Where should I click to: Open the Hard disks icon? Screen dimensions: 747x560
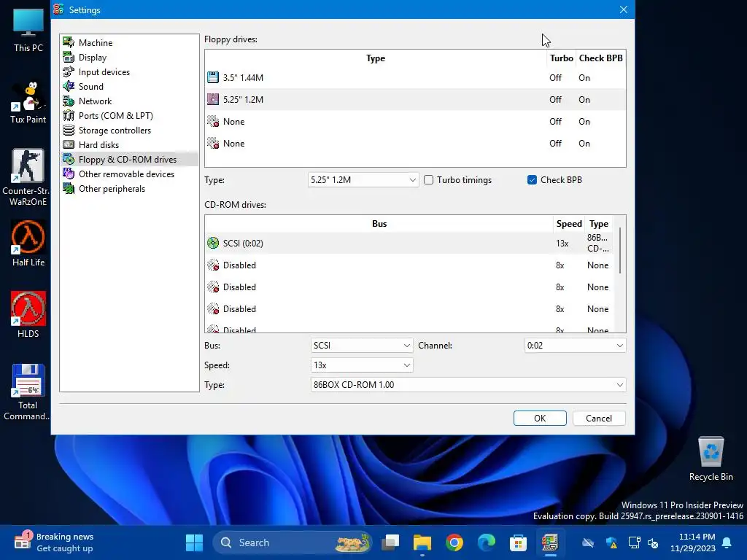pyautogui.click(x=69, y=145)
